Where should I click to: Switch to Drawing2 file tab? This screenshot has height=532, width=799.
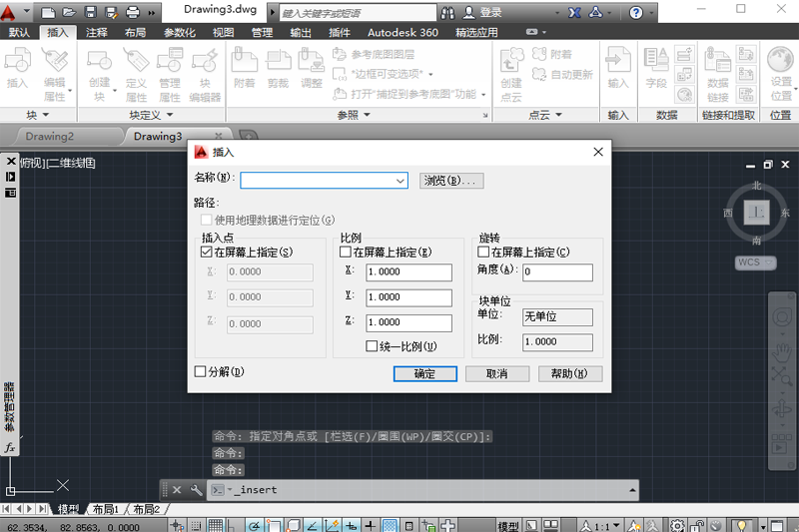coord(49,136)
